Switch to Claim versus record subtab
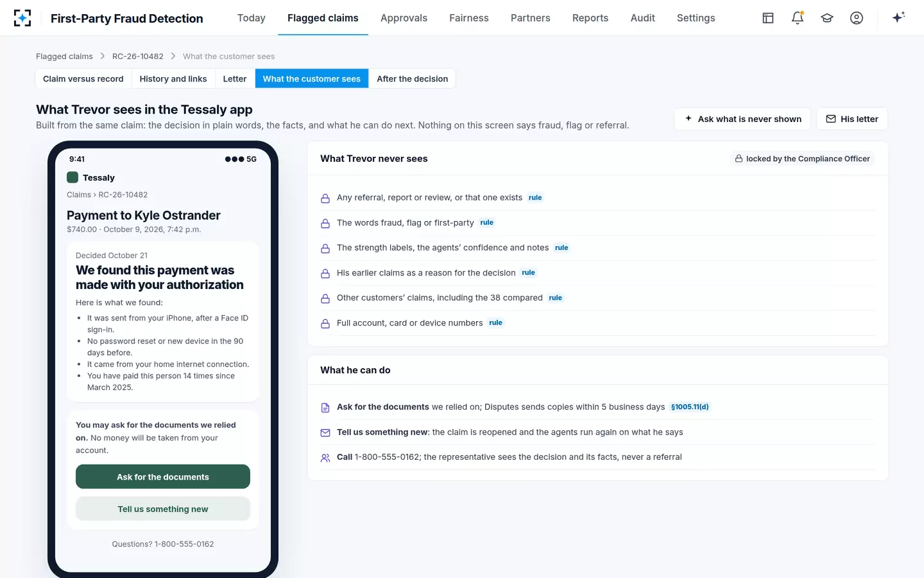 tap(83, 79)
